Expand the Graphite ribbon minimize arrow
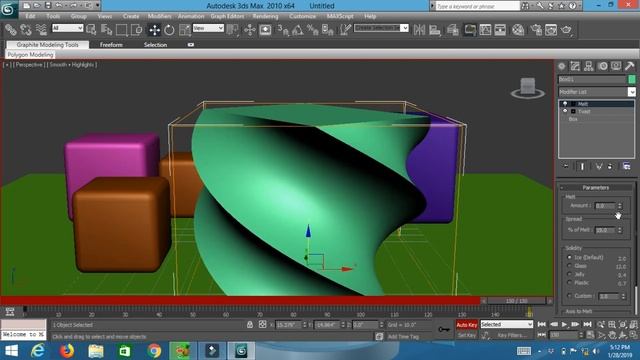 (191, 44)
